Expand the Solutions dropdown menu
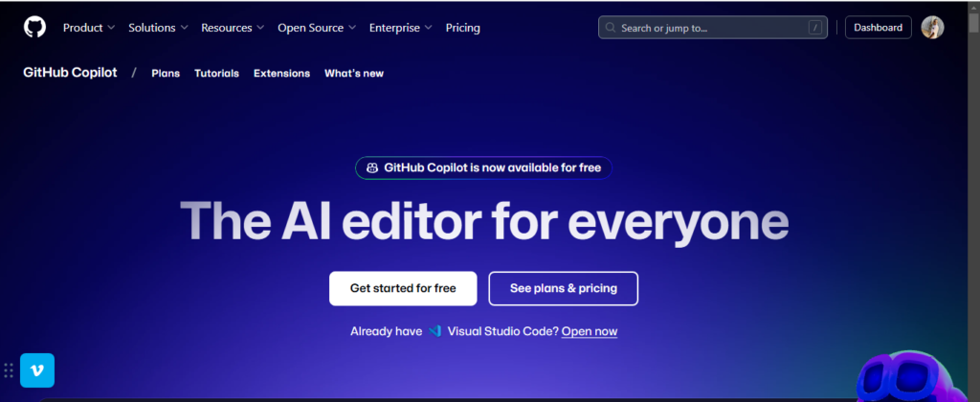980x402 pixels. [158, 28]
